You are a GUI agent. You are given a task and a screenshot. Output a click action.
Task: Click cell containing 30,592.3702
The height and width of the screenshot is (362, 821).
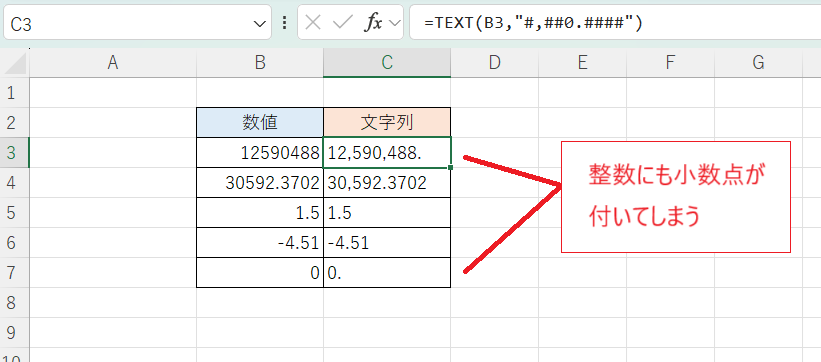click(x=387, y=183)
